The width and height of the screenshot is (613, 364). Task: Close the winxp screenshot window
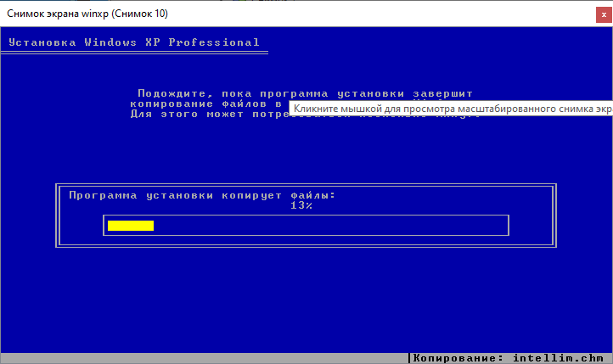604,14
